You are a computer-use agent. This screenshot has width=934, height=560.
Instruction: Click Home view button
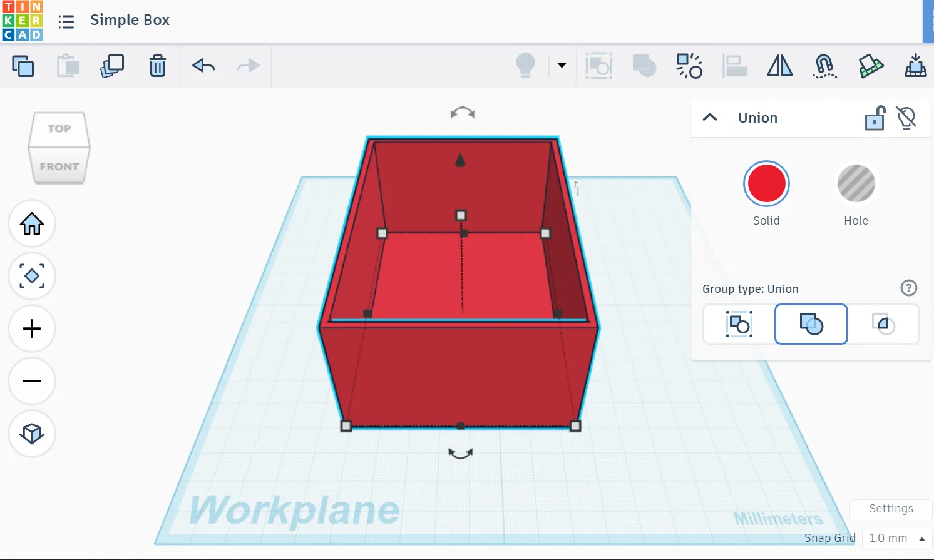tap(32, 223)
